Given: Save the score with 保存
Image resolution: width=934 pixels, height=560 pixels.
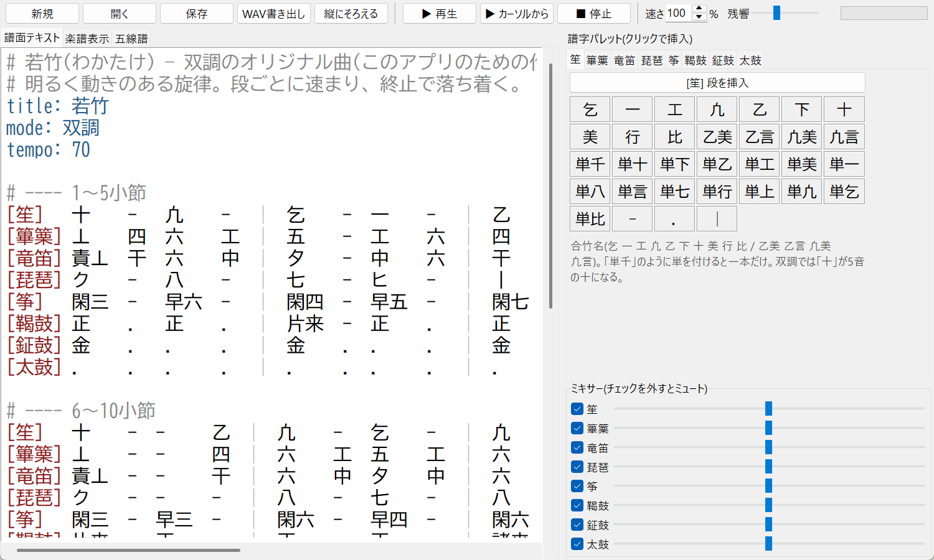Looking at the screenshot, I should [x=197, y=14].
